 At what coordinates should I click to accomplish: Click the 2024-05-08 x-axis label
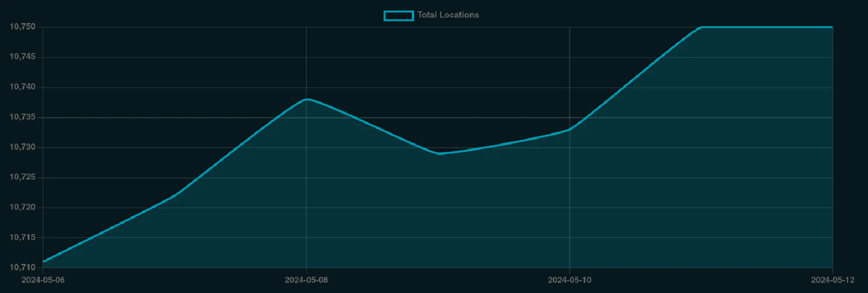(x=306, y=280)
